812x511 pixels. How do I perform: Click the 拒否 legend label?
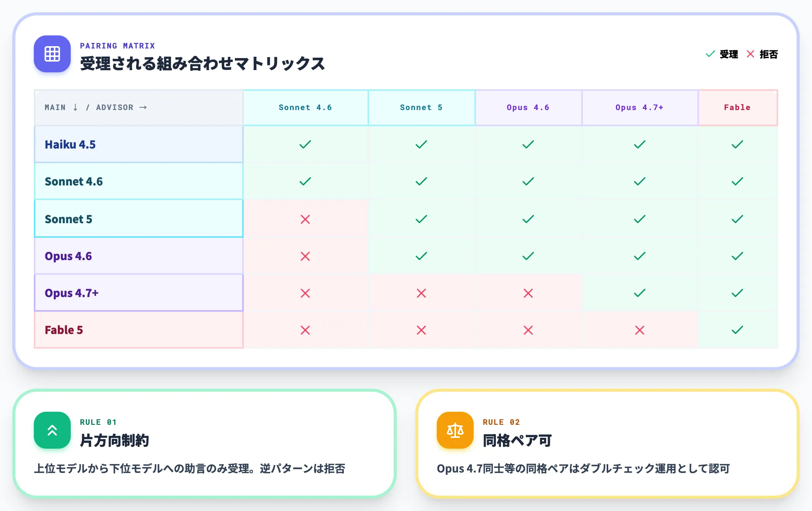click(769, 54)
